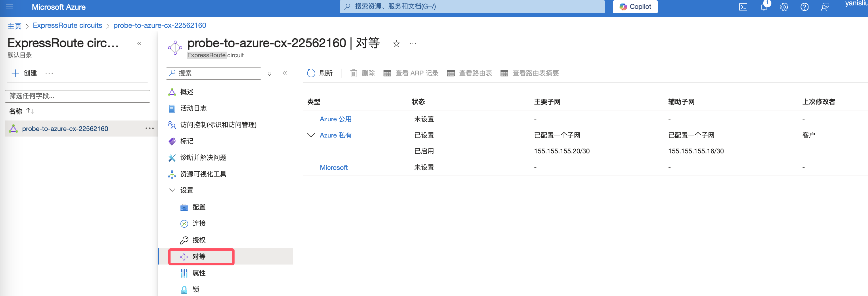This screenshot has width=868, height=296.
Task: Open more commands next to 创建
Action: click(49, 73)
